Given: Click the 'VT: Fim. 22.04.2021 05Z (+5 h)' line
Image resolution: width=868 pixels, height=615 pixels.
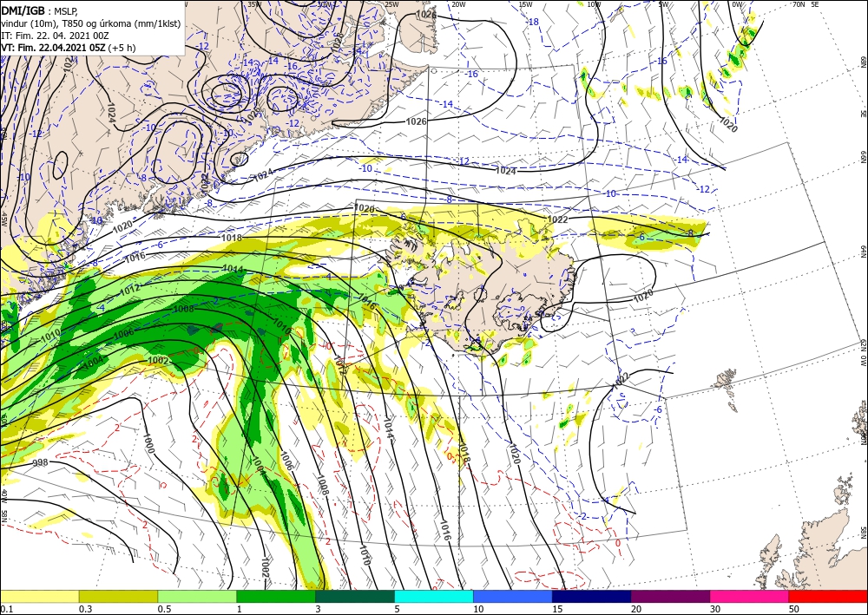Looking at the screenshot, I should click(69, 48).
